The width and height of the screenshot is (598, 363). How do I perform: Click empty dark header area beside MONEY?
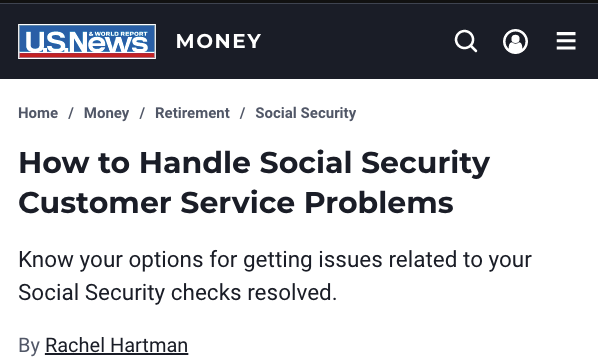coord(355,41)
